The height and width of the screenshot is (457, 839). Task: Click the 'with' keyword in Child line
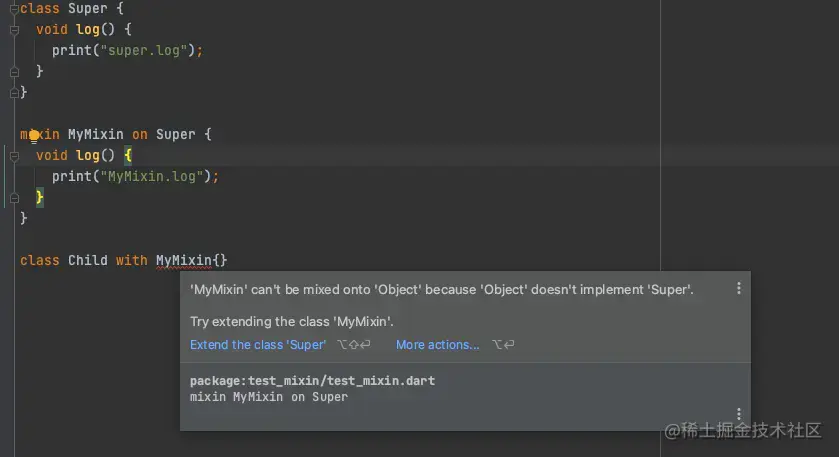point(132,261)
